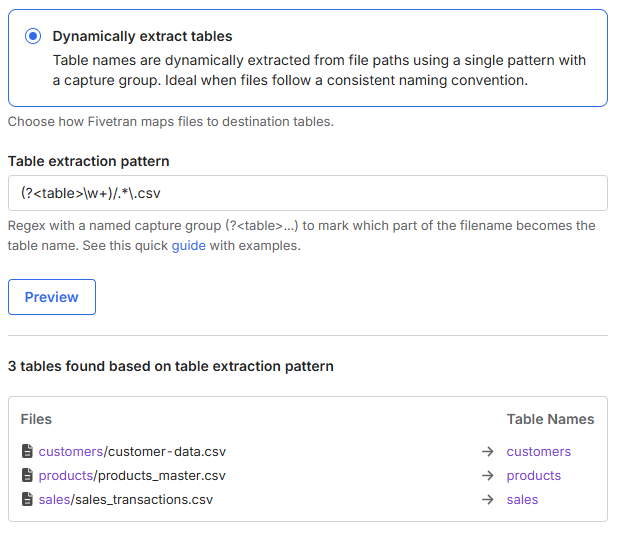Click file icon beside products/products_master.csv
This screenshot has height=537, width=640.
pos(27,476)
